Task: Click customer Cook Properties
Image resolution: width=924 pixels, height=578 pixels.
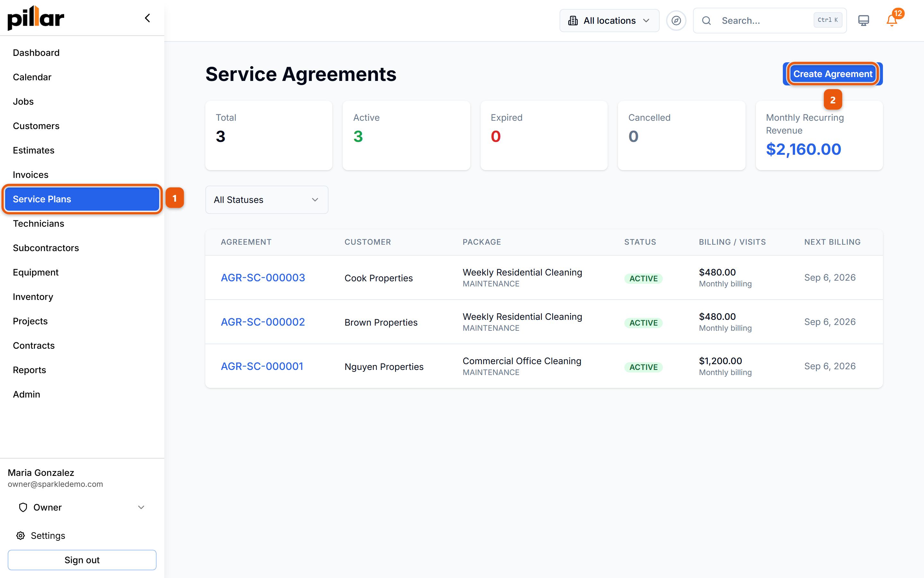Action: click(378, 278)
